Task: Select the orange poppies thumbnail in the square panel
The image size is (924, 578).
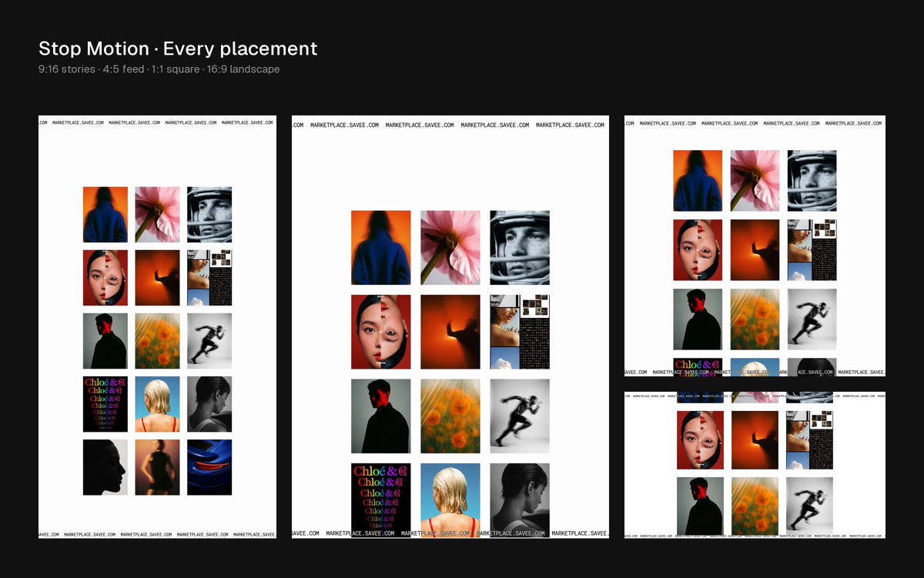Action: click(755, 319)
